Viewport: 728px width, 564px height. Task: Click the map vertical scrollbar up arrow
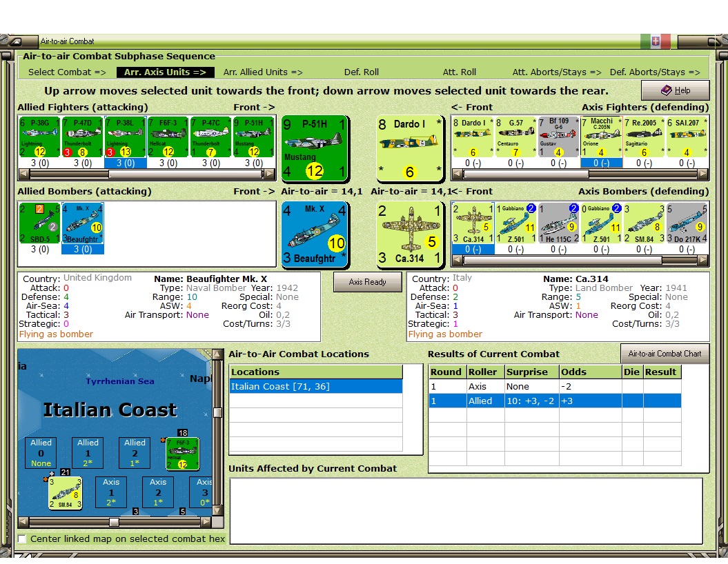tap(217, 354)
